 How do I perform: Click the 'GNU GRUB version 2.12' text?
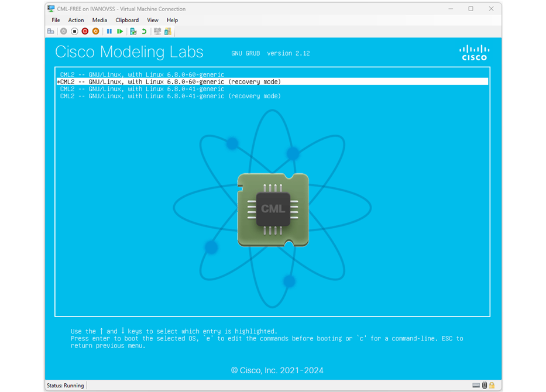(x=270, y=53)
